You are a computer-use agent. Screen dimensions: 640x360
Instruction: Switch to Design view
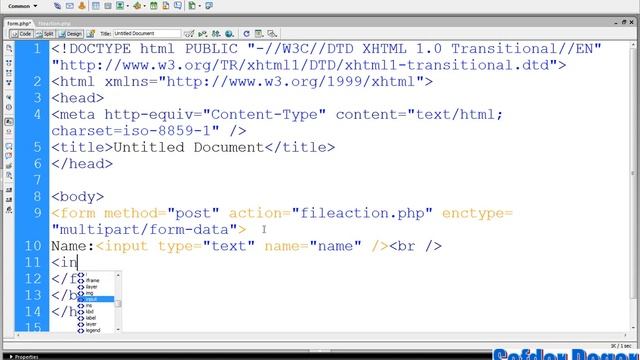(x=70, y=34)
